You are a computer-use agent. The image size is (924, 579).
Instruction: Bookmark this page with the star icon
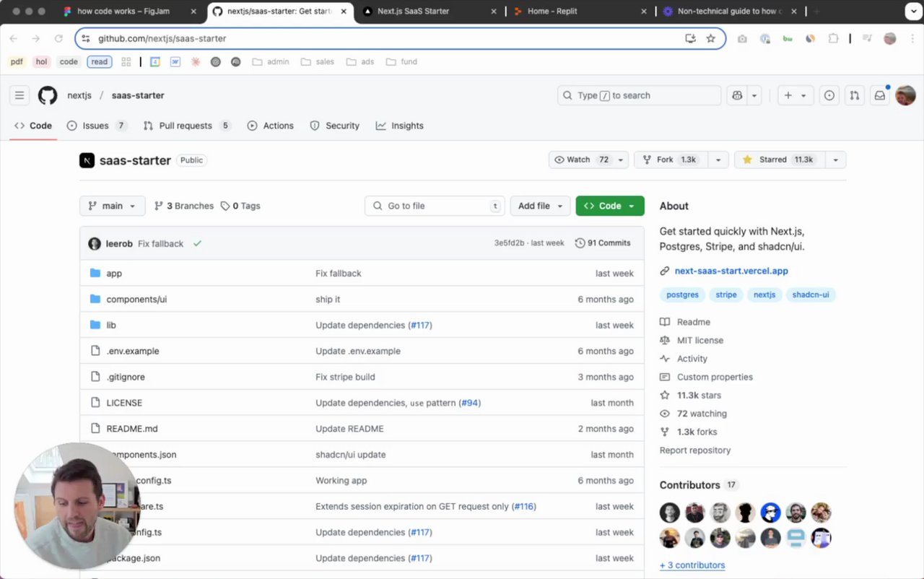tap(710, 38)
